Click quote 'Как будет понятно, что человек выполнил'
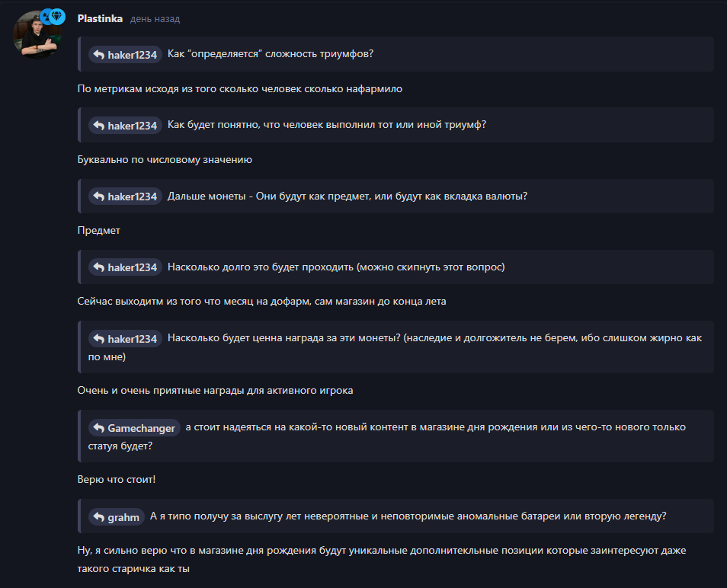Image resolution: width=727 pixels, height=588 pixels. coord(396,125)
